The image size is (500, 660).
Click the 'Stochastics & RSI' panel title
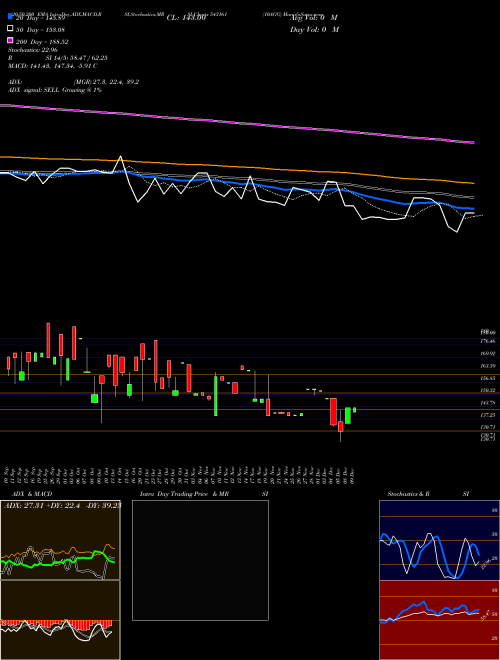(x=428, y=494)
